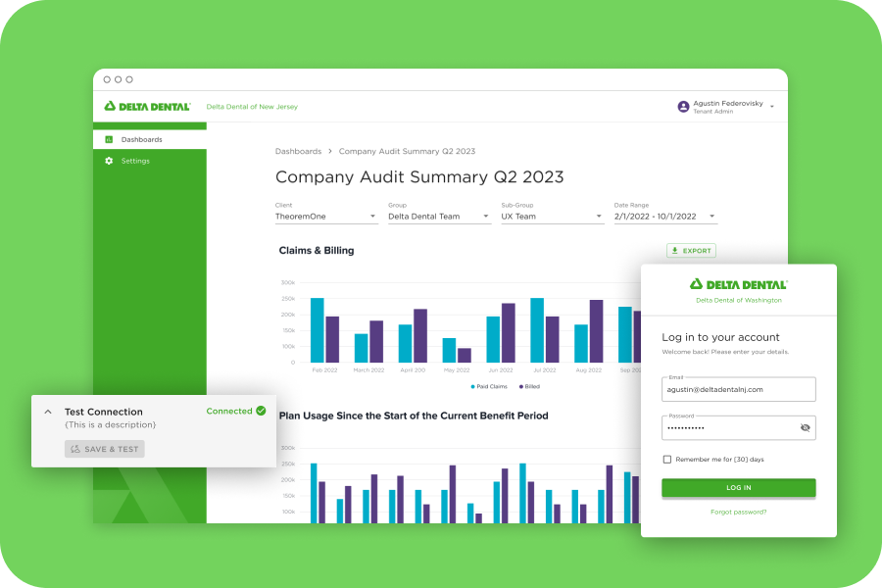Click the green Connected checkmark icon

[x=261, y=411]
